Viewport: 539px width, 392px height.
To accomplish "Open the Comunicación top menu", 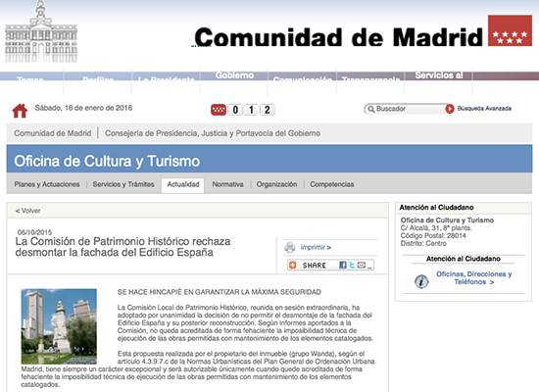I will click(x=303, y=78).
